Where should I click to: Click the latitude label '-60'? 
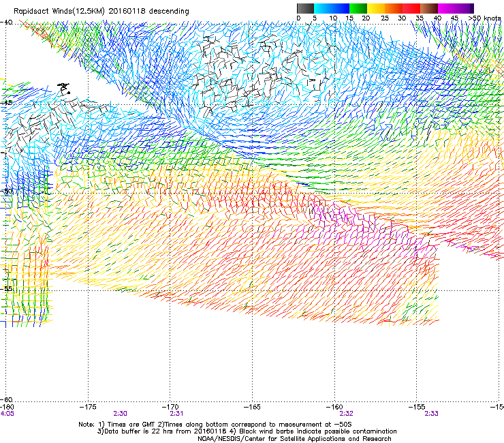tap(6, 399)
